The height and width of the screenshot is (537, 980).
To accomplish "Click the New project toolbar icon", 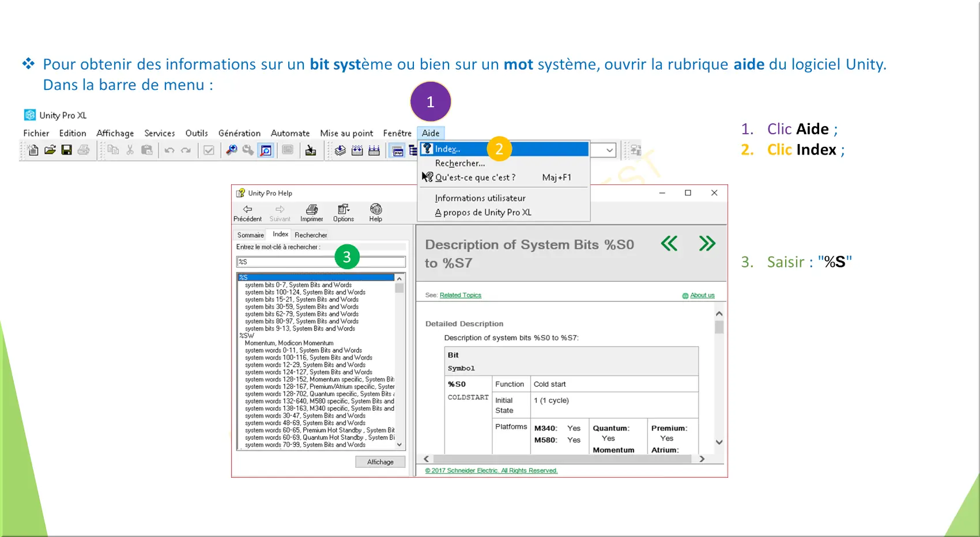I will click(33, 150).
